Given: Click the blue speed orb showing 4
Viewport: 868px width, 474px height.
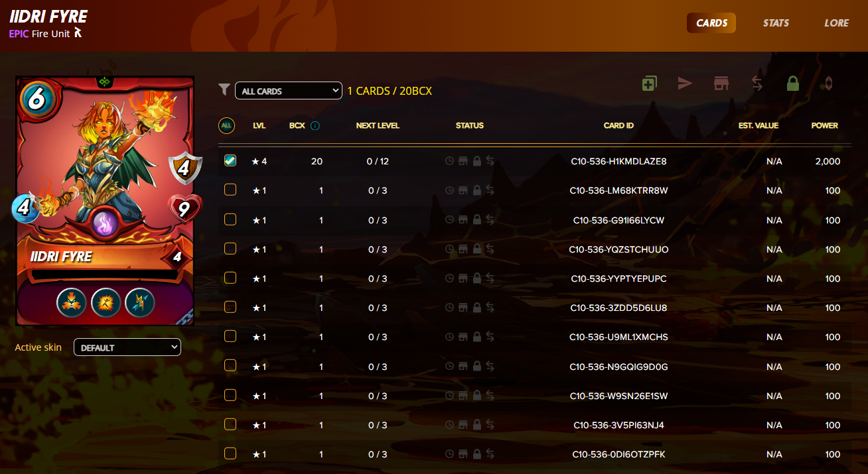Looking at the screenshot, I should point(25,208).
